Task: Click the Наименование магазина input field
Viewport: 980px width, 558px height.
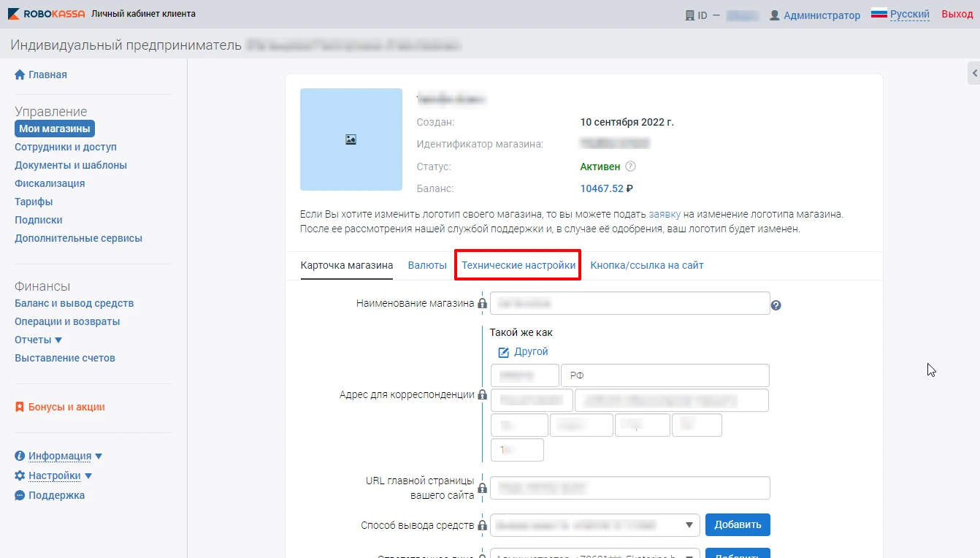Action: coord(629,303)
